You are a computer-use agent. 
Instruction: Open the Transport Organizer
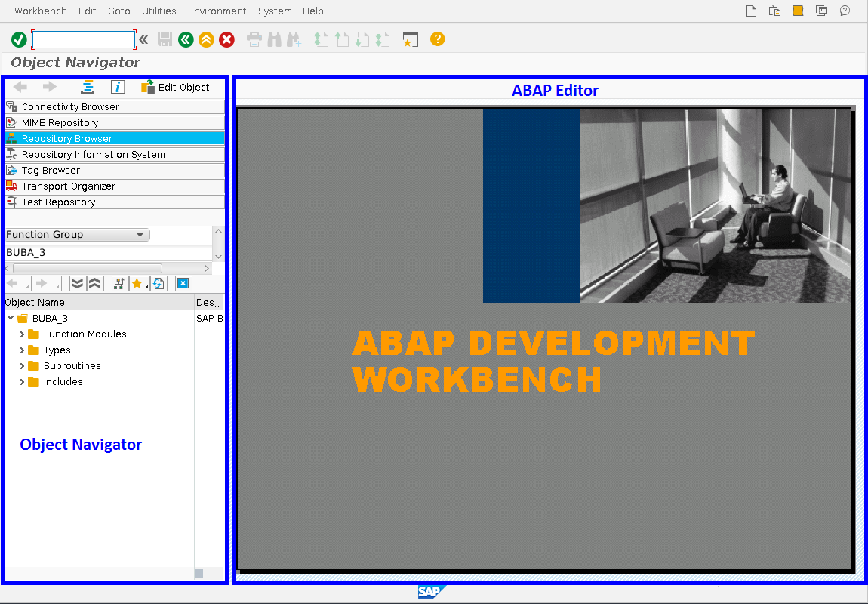[x=115, y=186]
